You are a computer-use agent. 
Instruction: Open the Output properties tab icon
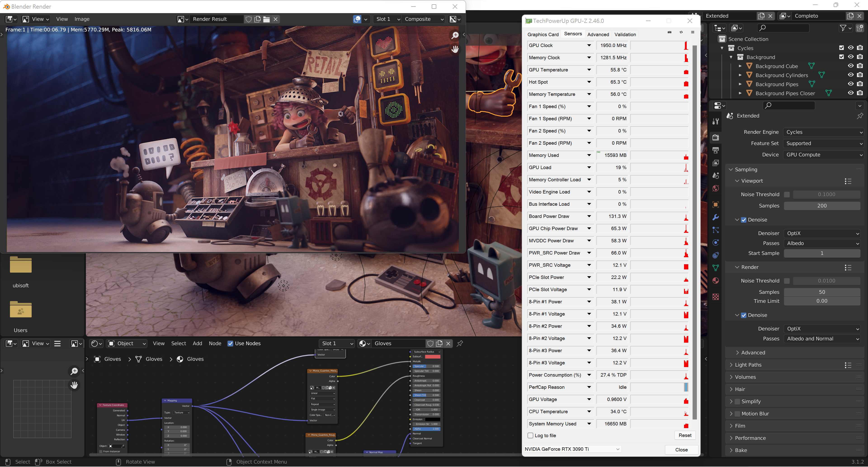pos(716,150)
